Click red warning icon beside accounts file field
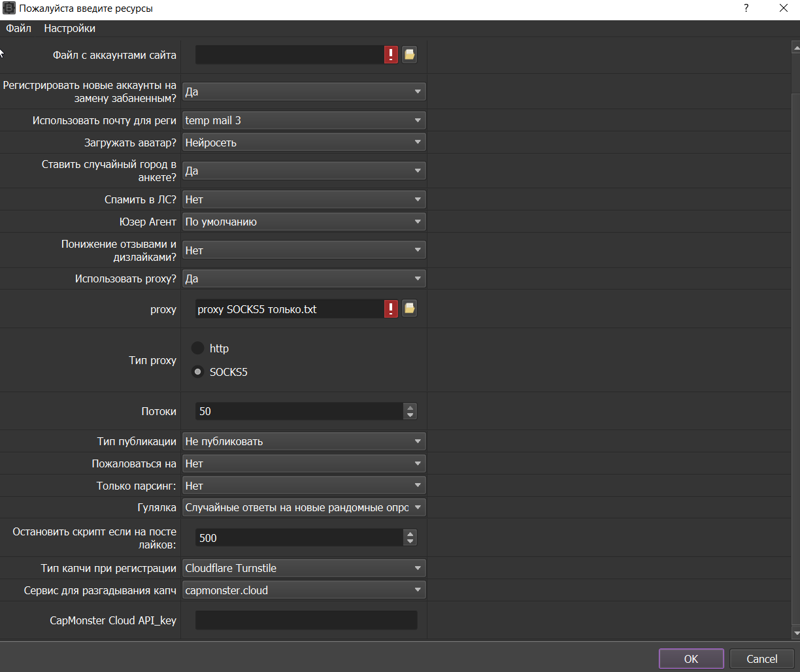Screen dimensions: 800x672 391,55
